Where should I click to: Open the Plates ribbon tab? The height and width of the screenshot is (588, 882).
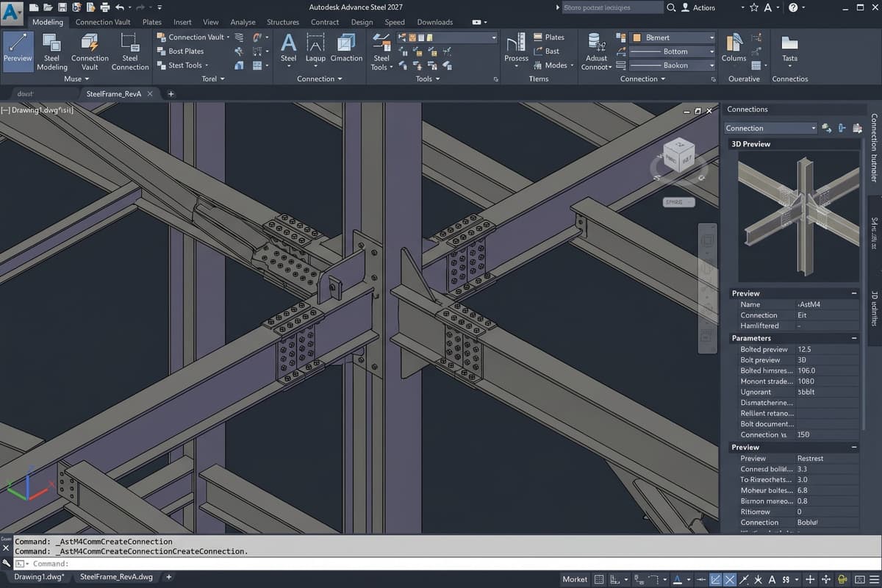152,22
